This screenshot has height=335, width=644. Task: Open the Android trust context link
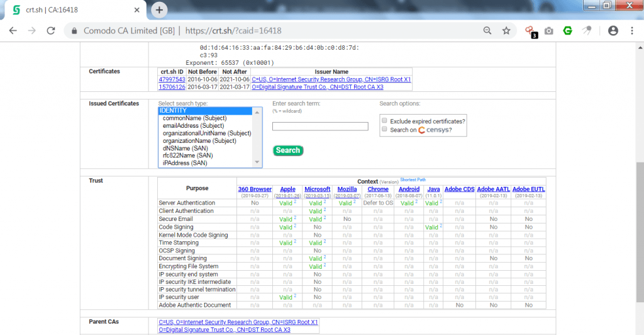[x=409, y=189]
